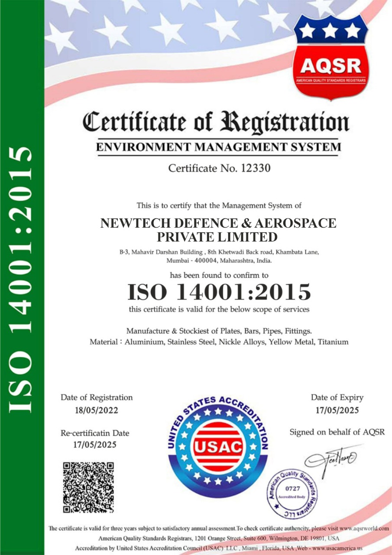The width and height of the screenshot is (392, 555).
Task: Click the '1201 Orange Street' address line
Action: tap(219, 538)
